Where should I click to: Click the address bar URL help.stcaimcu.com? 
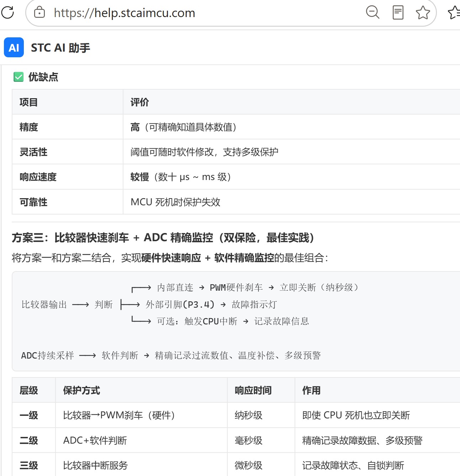[125, 13]
